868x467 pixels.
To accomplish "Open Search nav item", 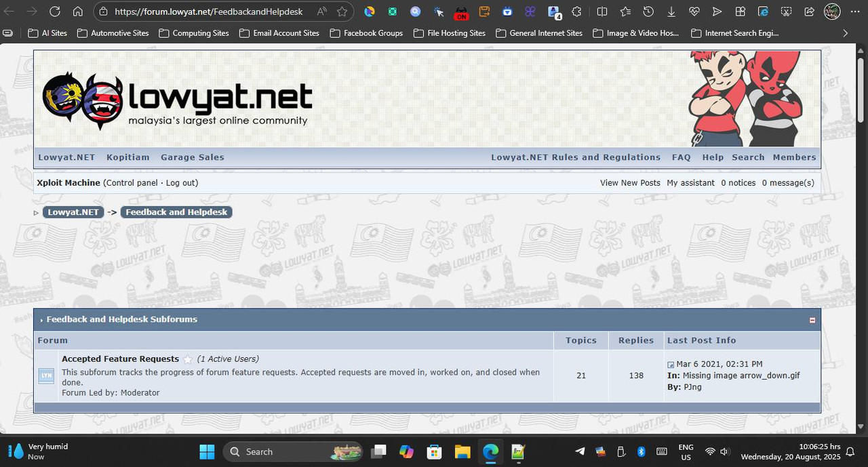I will click(748, 157).
